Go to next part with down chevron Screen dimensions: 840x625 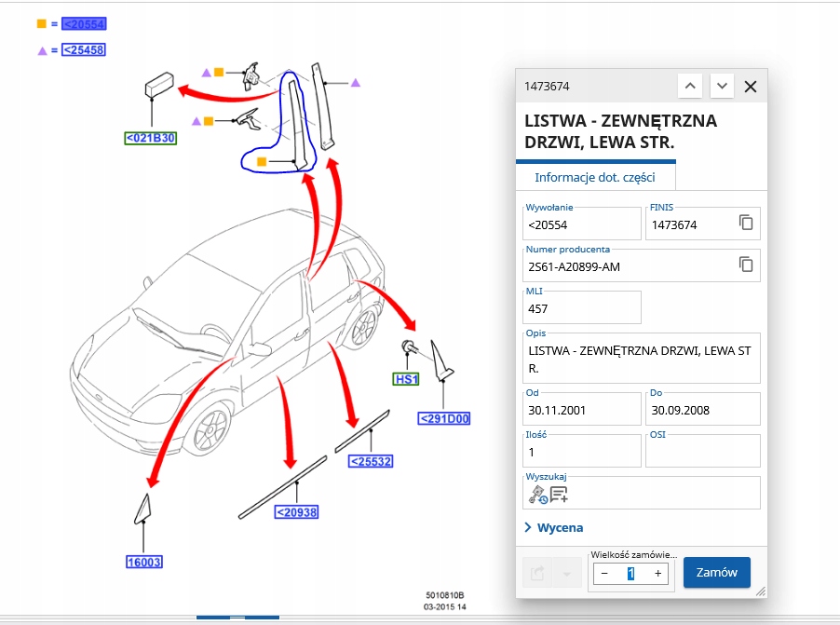click(722, 87)
